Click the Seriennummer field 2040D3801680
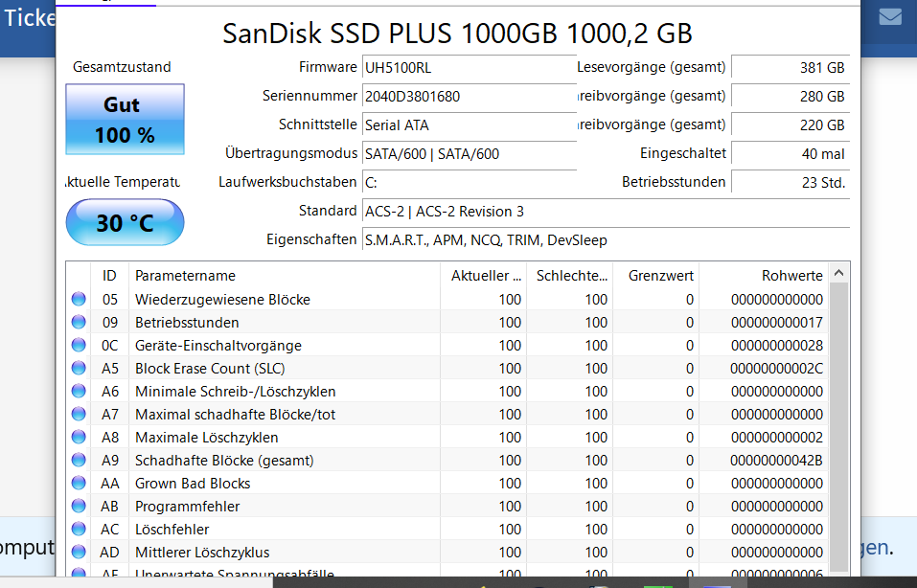 click(469, 97)
